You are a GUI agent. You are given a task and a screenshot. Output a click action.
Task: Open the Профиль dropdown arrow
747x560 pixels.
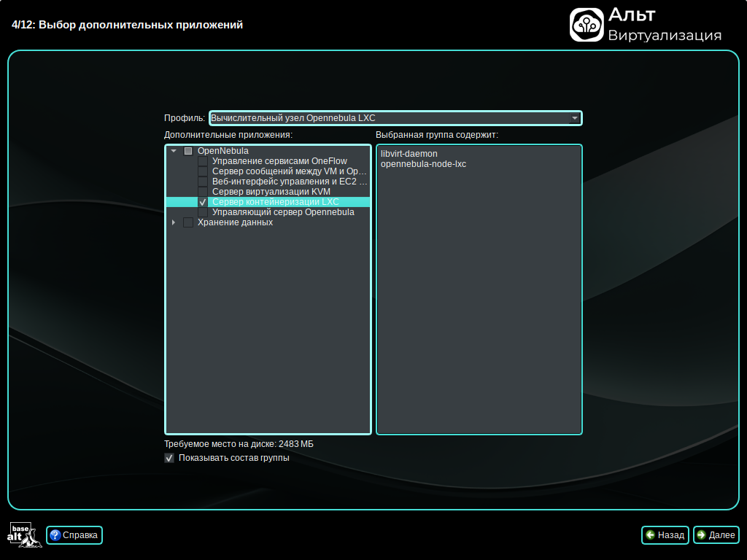pos(574,118)
